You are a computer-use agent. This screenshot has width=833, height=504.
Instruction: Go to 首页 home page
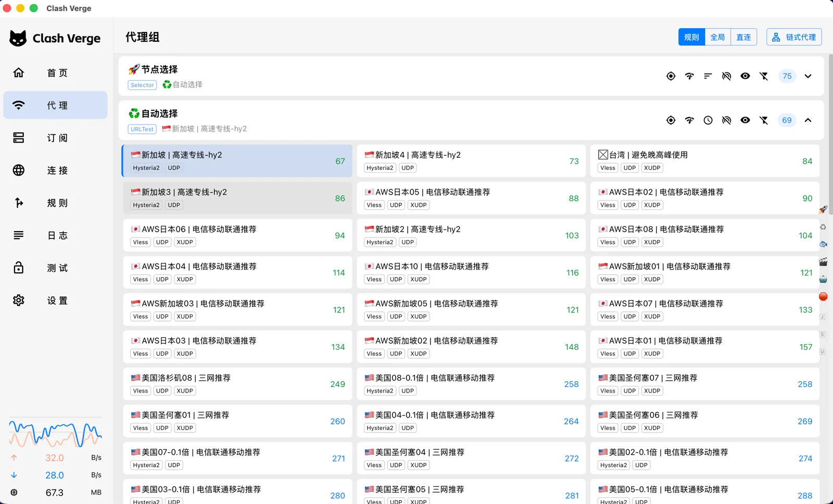pos(55,73)
